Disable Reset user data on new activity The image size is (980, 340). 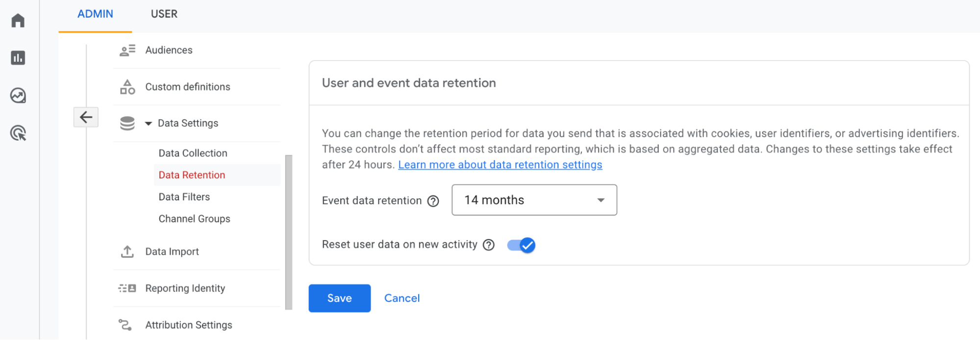[x=521, y=245]
